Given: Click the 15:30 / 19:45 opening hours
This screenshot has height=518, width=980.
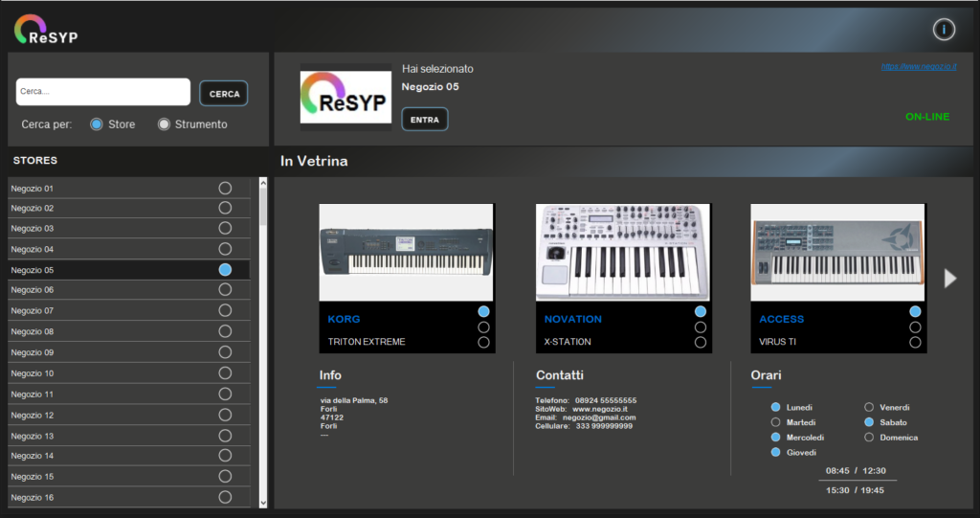Looking at the screenshot, I should 855,490.
